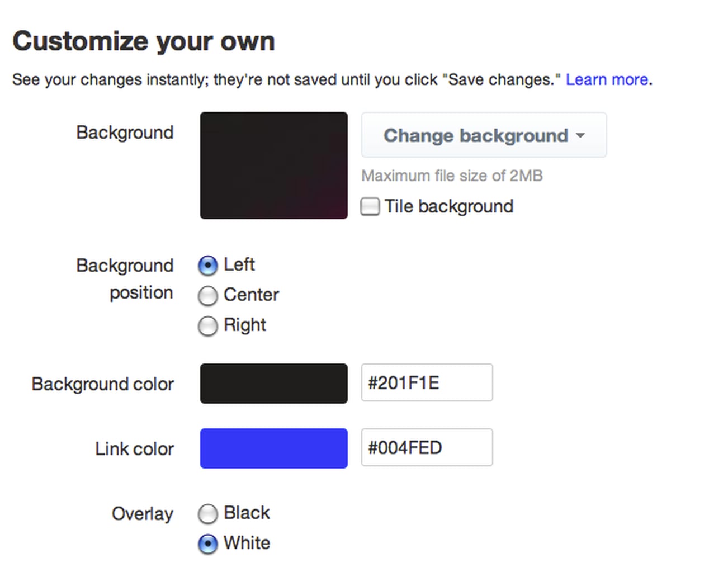This screenshot has height=586, width=728.
Task: Click the background image preview
Action: point(273,165)
